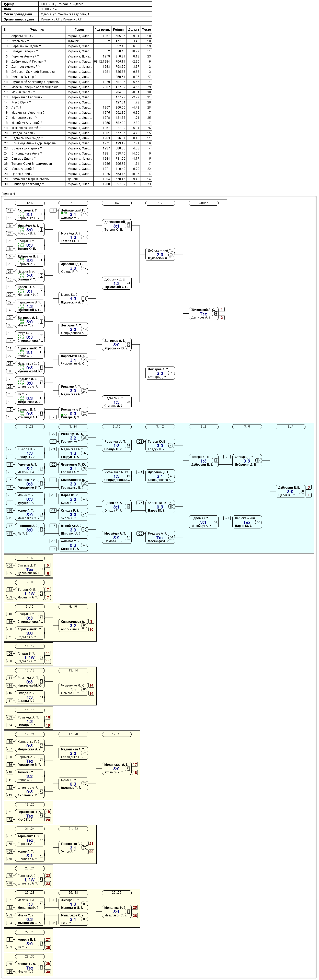Click place badge 3 beside Дубровин Д. Е.
The width and height of the screenshot is (319, 980).
pos(309,487)
